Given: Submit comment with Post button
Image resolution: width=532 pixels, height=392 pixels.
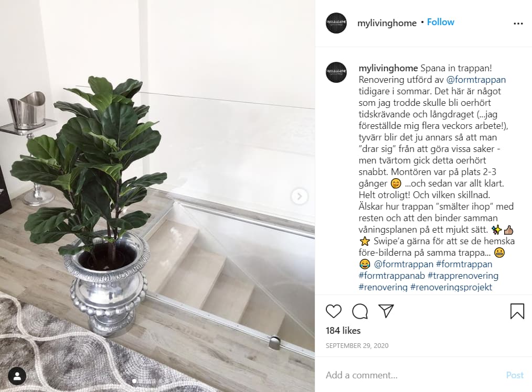Looking at the screenshot, I should click(x=515, y=375).
